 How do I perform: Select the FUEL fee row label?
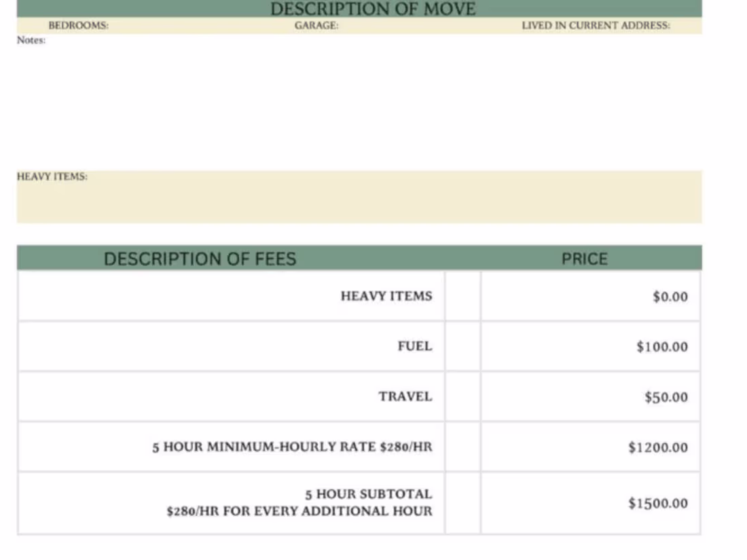(415, 346)
